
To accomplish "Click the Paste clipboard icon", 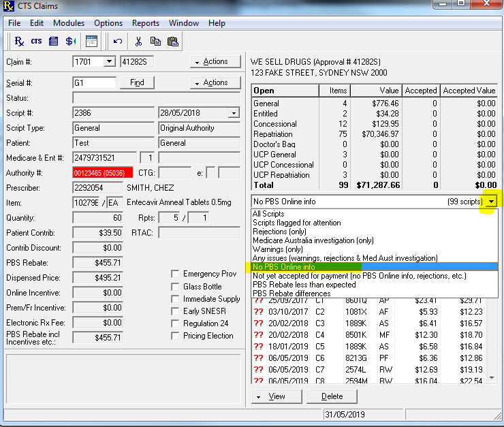I will (x=172, y=41).
